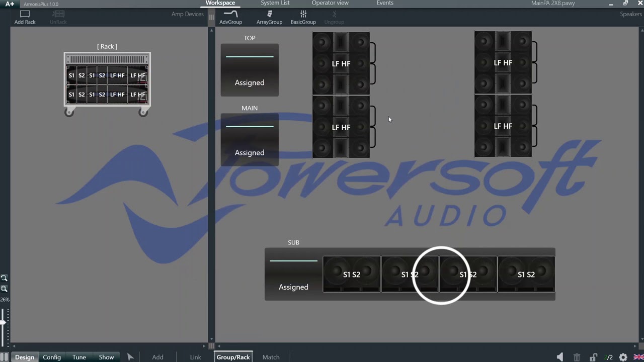Screen dimensions: 644x362
Task: Open the Workspace tab
Action: click(220, 3)
